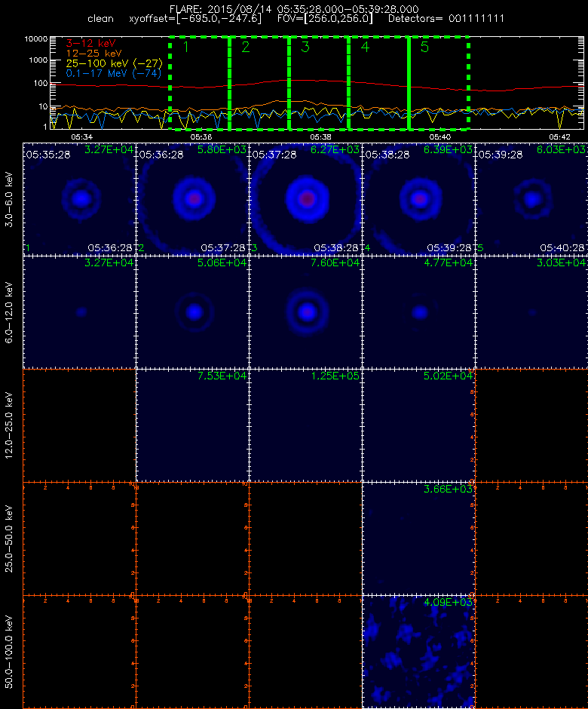The height and width of the screenshot is (709, 588).
Task: Open the 3.0-6.0 keV image for interval 5
Action: tap(531, 199)
